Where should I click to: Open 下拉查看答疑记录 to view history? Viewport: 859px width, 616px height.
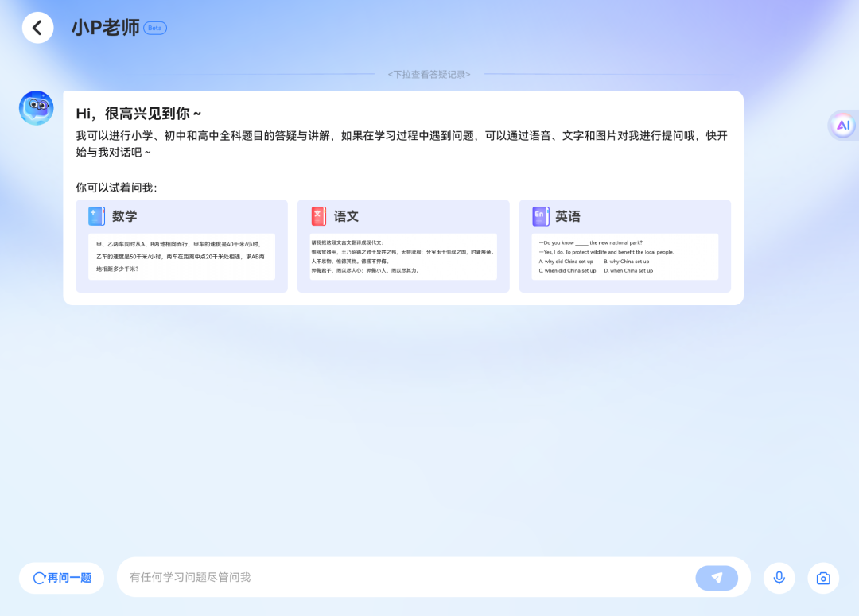click(429, 73)
